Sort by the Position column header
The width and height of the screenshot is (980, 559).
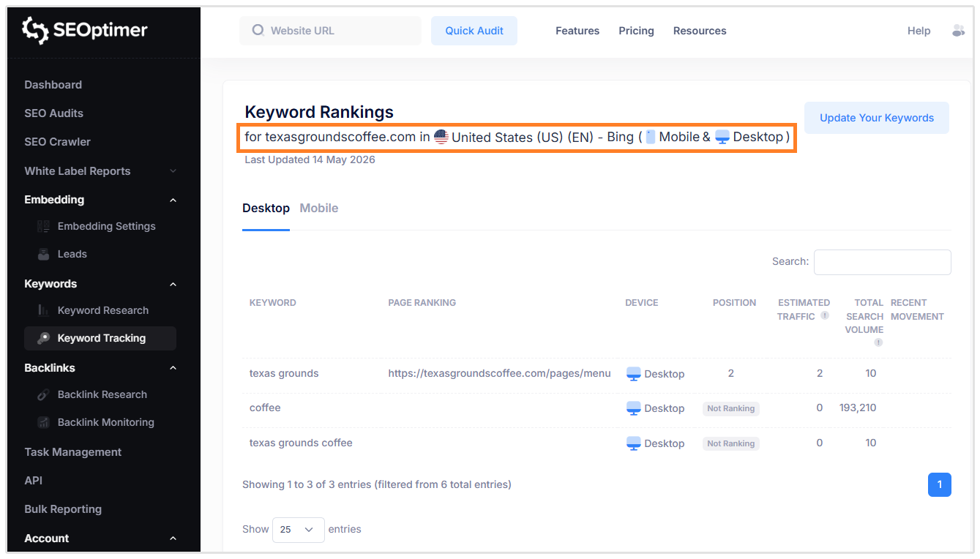click(734, 302)
